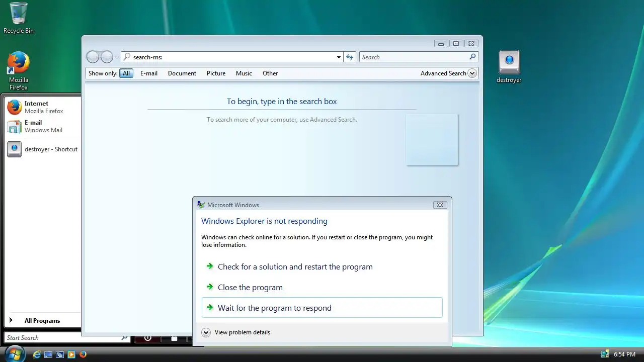Select the destroyer desktop icon
Image resolution: width=644 pixels, height=362 pixels.
(509, 67)
